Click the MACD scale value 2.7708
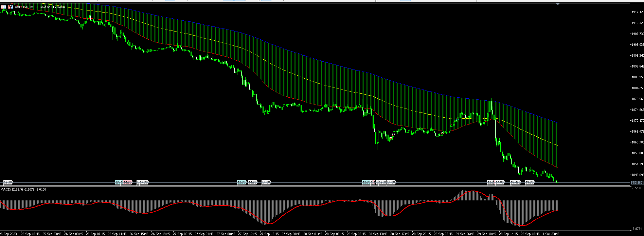Viewport: 644px width, 236px height. (x=636, y=188)
